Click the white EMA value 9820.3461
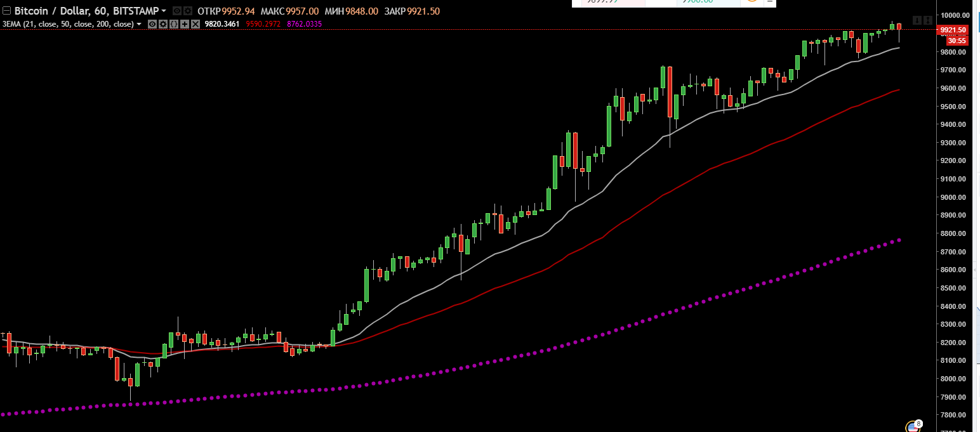The height and width of the screenshot is (432, 980). [x=222, y=24]
